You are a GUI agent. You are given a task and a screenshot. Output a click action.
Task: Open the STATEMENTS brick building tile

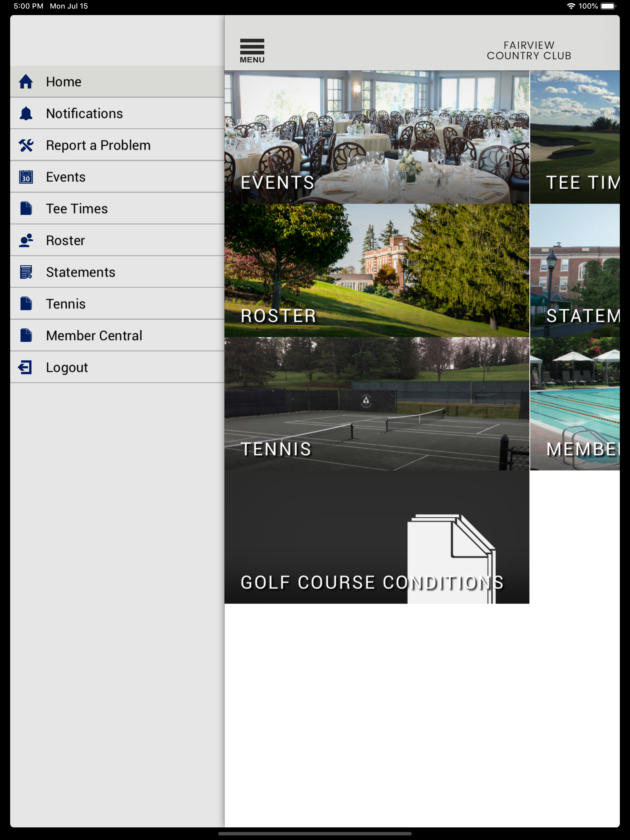coord(575,270)
